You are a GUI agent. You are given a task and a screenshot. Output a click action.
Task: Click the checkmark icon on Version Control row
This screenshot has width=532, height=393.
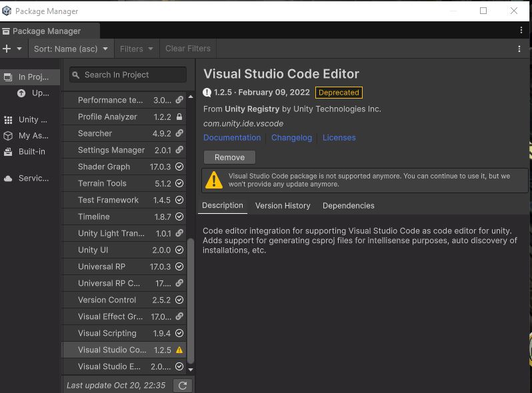point(179,300)
